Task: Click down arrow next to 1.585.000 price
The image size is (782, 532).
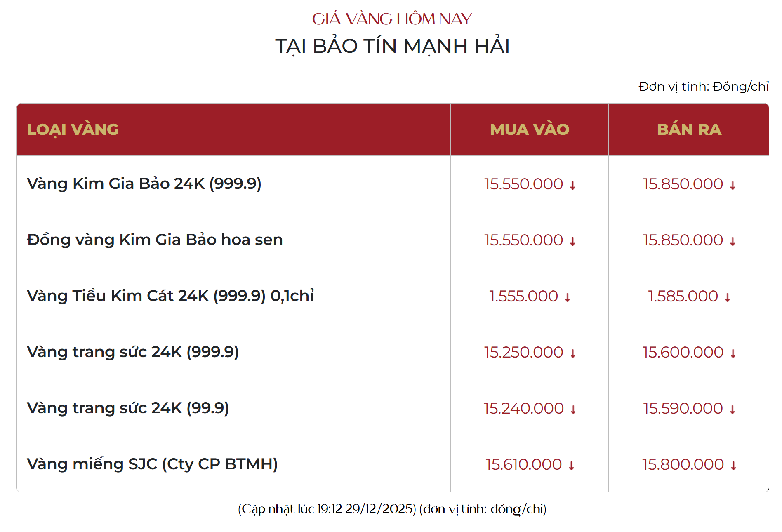Action: coord(728,298)
